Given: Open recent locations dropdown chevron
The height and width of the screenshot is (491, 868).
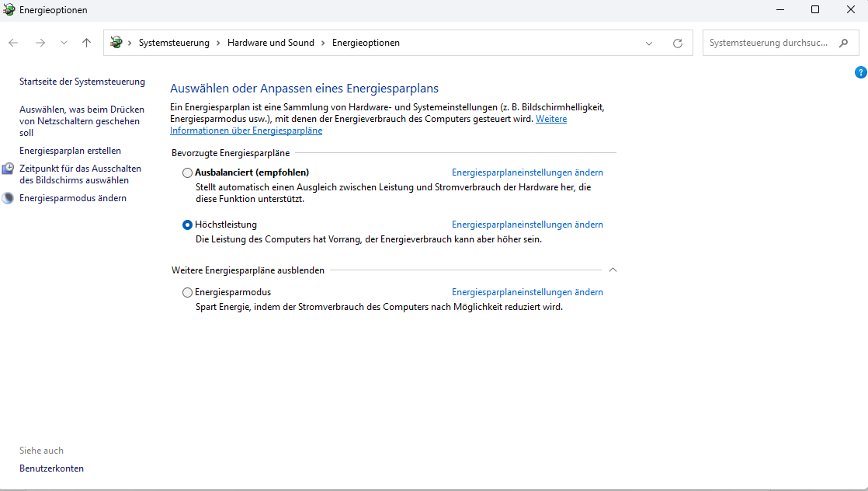Looking at the screenshot, I should point(64,43).
